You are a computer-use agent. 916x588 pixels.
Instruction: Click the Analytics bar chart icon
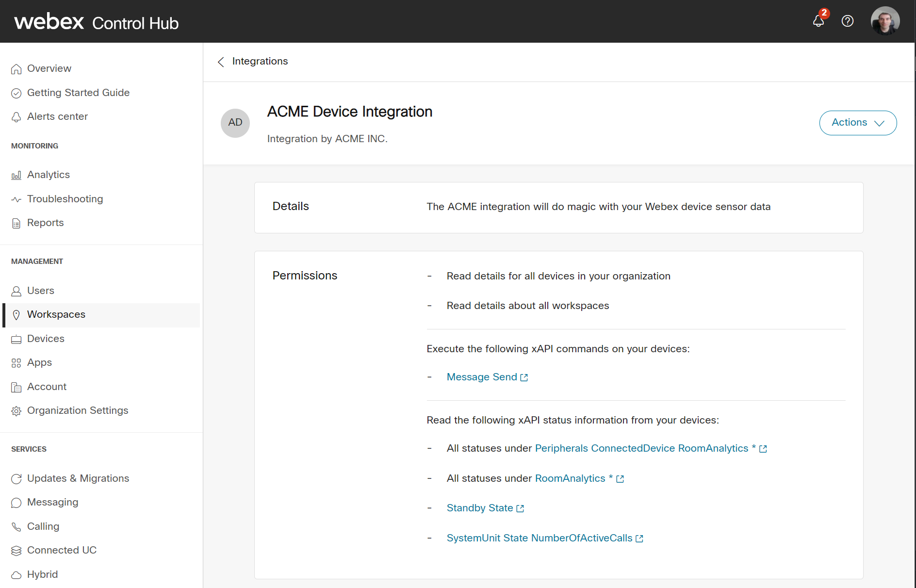click(16, 175)
